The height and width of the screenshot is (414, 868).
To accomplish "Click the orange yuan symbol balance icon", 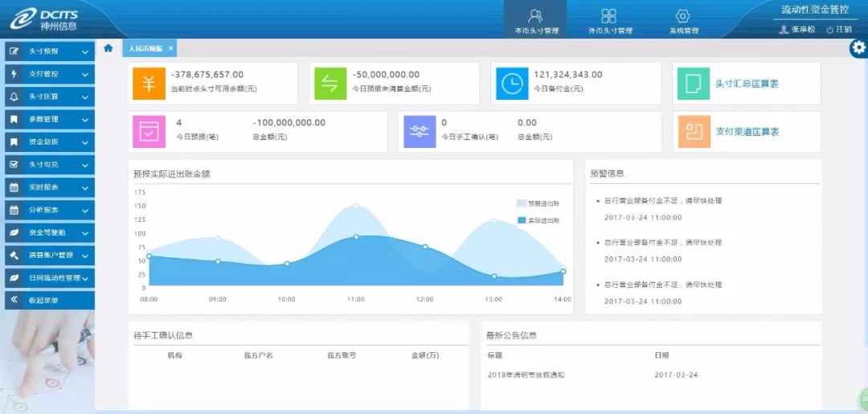I will [x=149, y=84].
